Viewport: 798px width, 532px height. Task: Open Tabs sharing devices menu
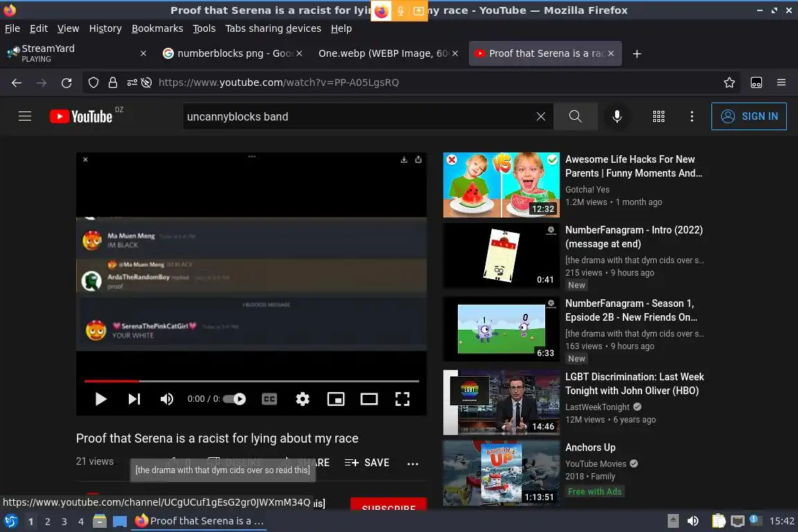tap(274, 28)
